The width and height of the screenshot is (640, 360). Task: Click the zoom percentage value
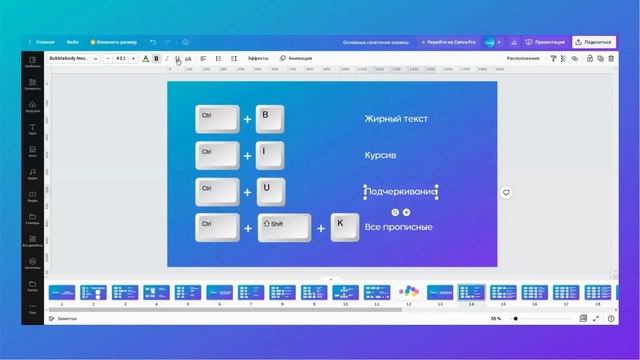pos(496,319)
